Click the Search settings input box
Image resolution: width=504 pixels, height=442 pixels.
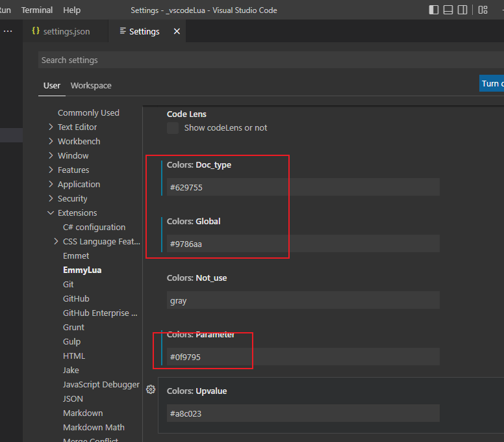click(260, 60)
